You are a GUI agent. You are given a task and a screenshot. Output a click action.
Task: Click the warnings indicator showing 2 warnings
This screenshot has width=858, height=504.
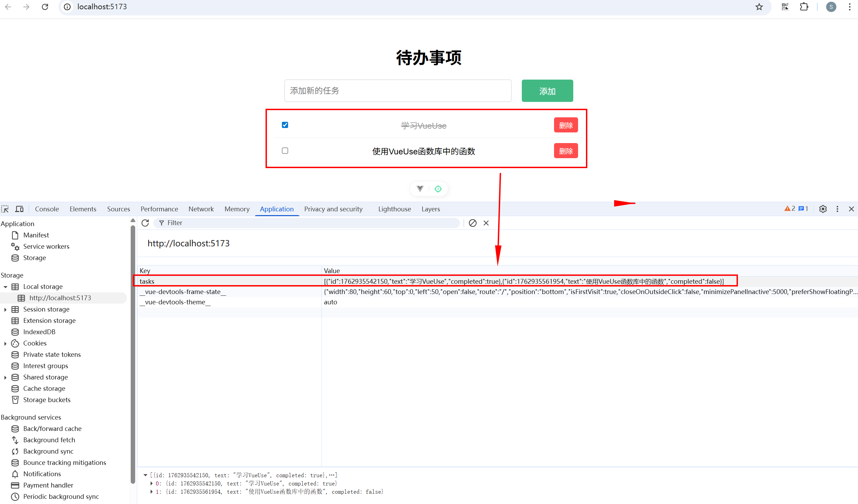point(790,209)
